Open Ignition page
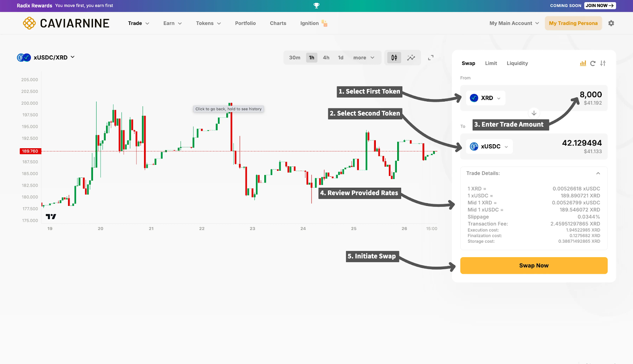This screenshot has width=633, height=364. point(309,23)
